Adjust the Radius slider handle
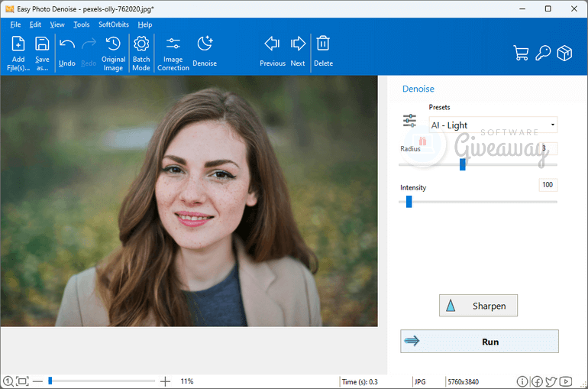The height and width of the screenshot is (389, 588). click(x=462, y=164)
